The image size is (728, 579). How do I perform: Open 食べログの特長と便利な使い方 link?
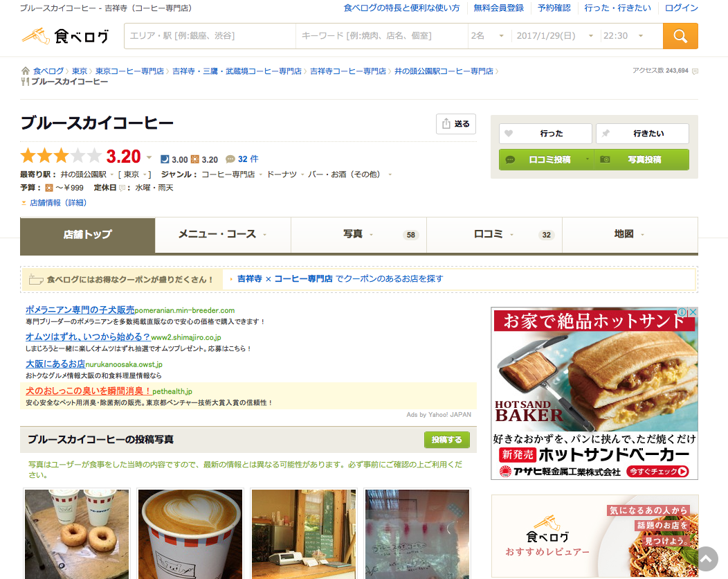point(401,8)
